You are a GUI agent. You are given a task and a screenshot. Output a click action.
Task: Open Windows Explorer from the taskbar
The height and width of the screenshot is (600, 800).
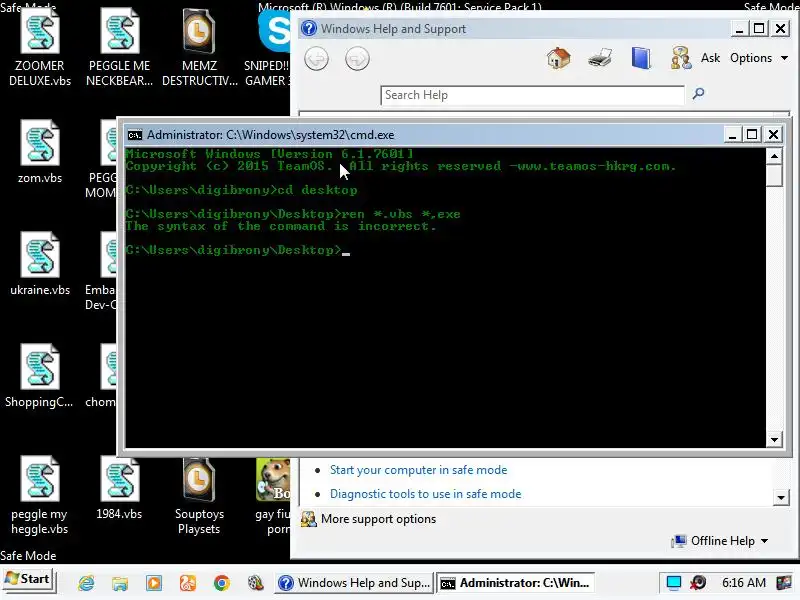pyautogui.click(x=120, y=583)
